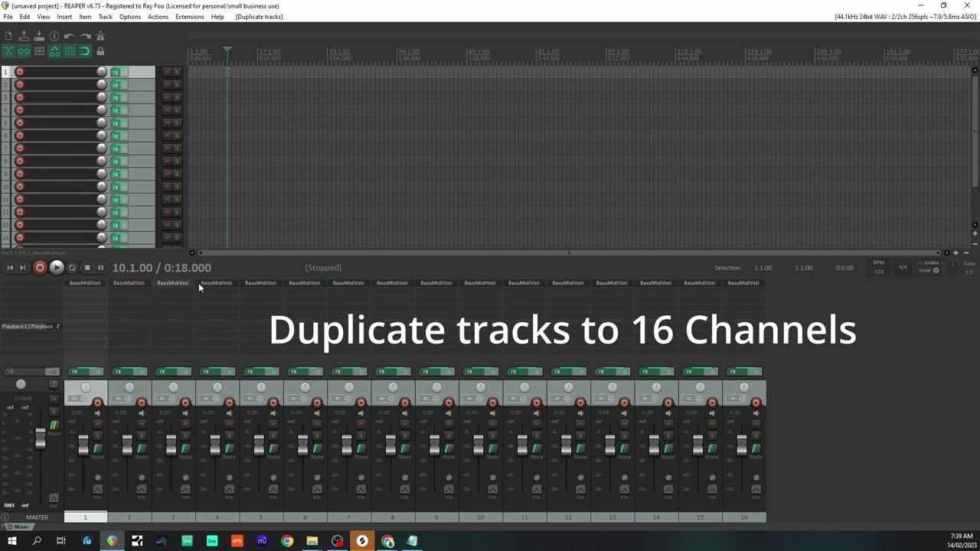Toggle the metronome toolbar icon
The height and width of the screenshot is (551, 980).
[x=100, y=36]
